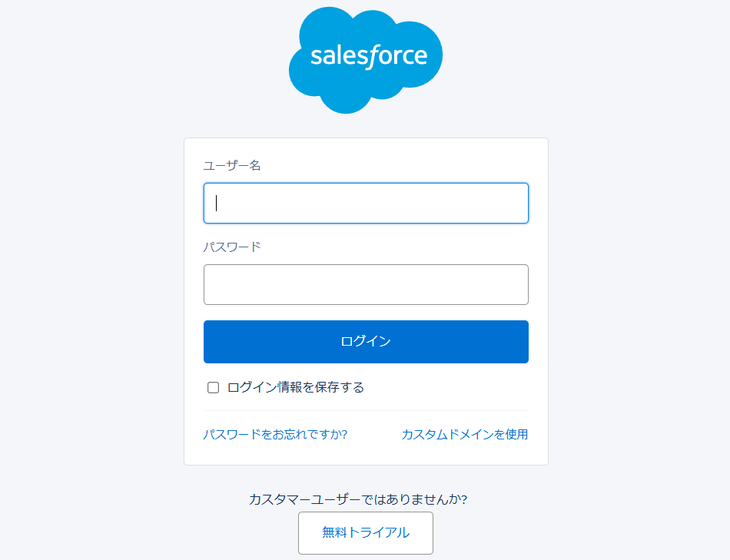
Task: Focus the ユーザー名 input field
Action: pos(366,203)
